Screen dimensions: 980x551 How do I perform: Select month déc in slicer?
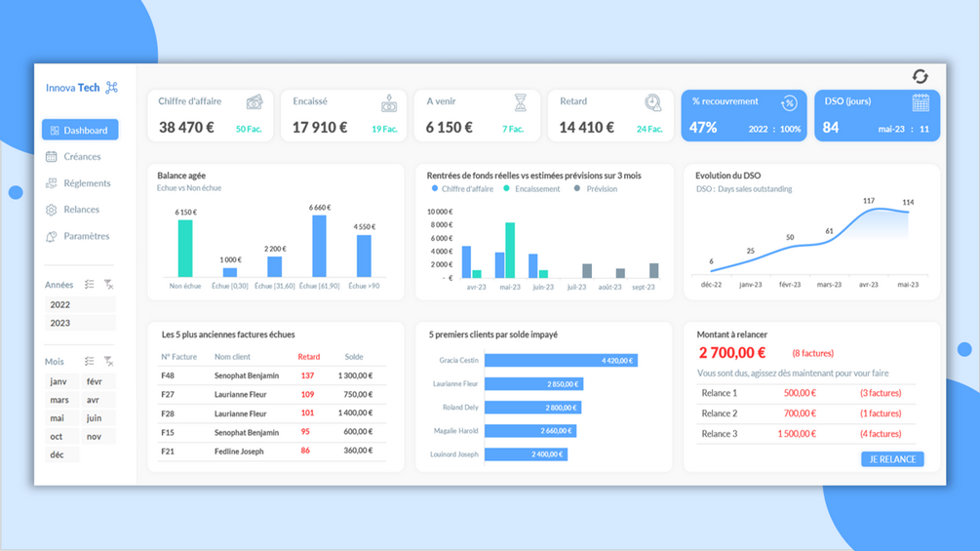coord(61,454)
